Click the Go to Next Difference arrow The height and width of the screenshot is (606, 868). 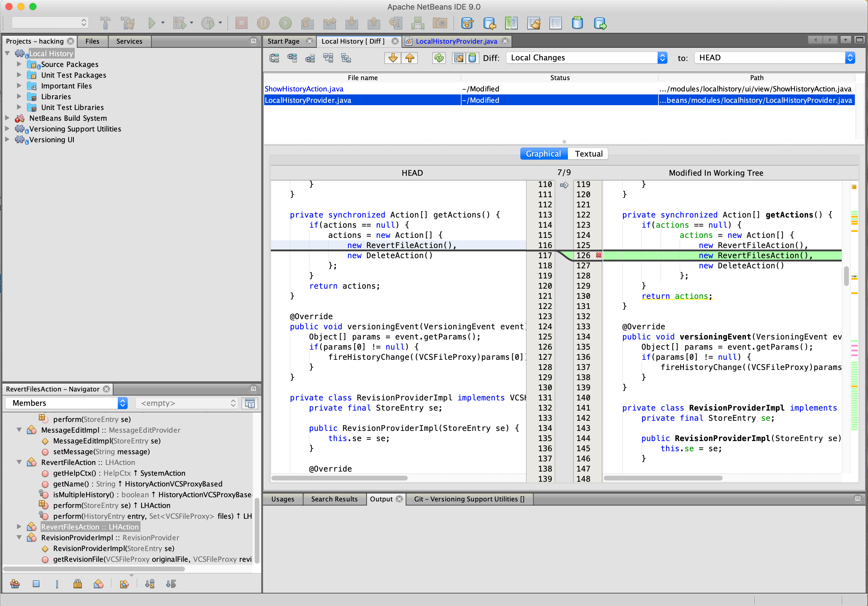click(x=393, y=58)
